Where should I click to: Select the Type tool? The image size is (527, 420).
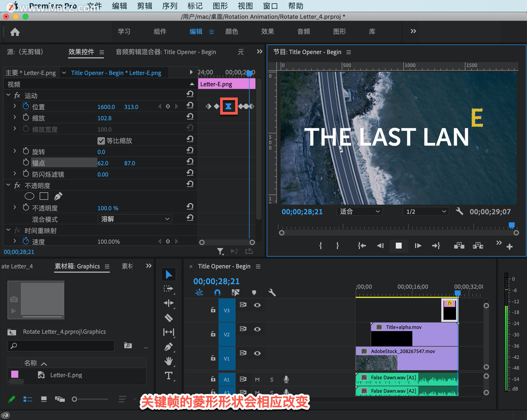(169, 376)
